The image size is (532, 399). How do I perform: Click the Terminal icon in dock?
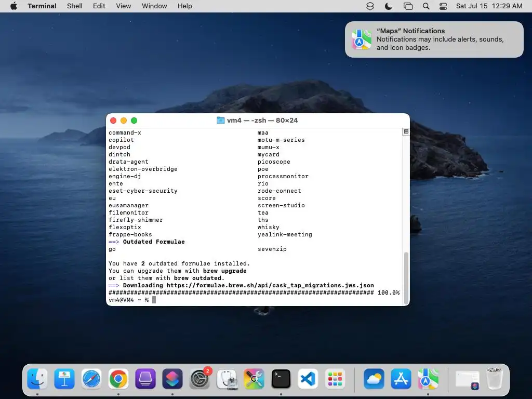(x=281, y=378)
